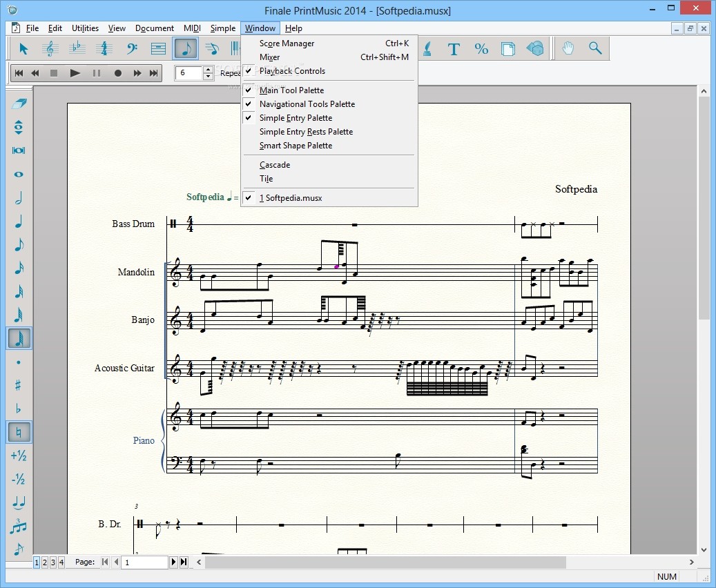Select the Text tool
This screenshot has height=588, width=716.
[454, 48]
